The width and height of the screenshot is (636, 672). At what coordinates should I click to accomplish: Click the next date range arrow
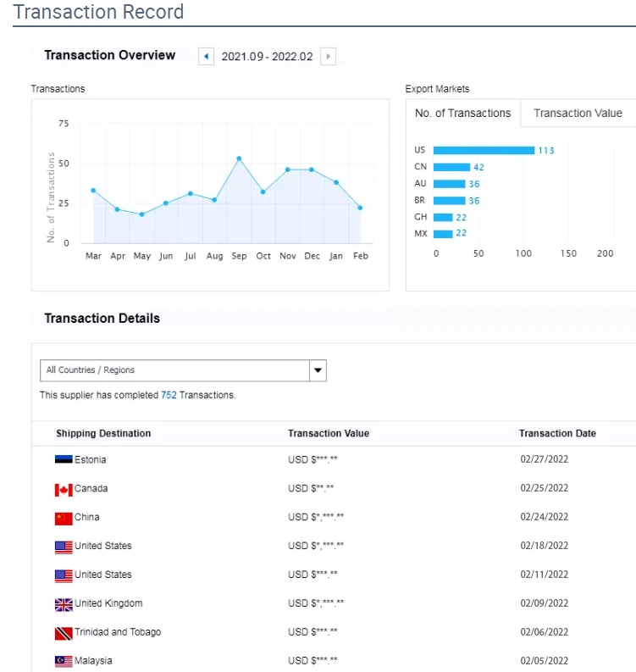pyautogui.click(x=328, y=57)
